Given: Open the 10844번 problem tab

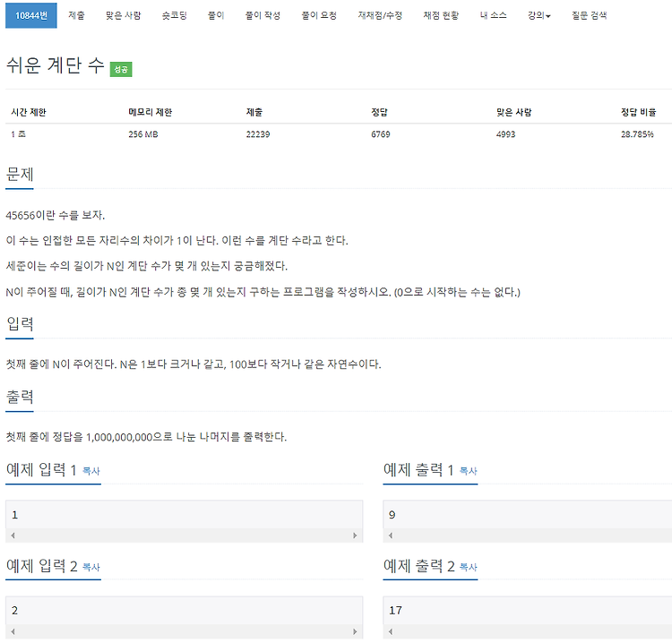Looking at the screenshot, I should [x=30, y=15].
